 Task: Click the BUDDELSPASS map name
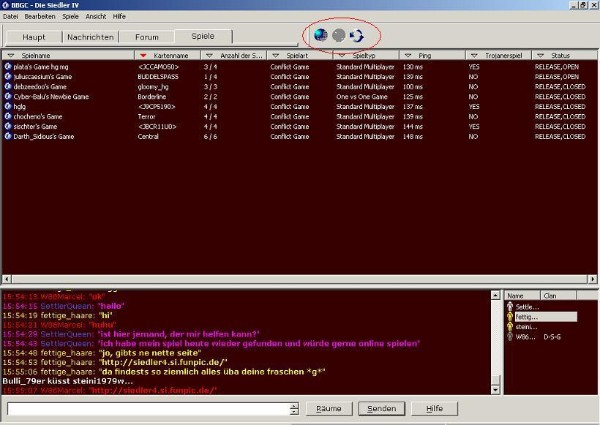(158, 77)
